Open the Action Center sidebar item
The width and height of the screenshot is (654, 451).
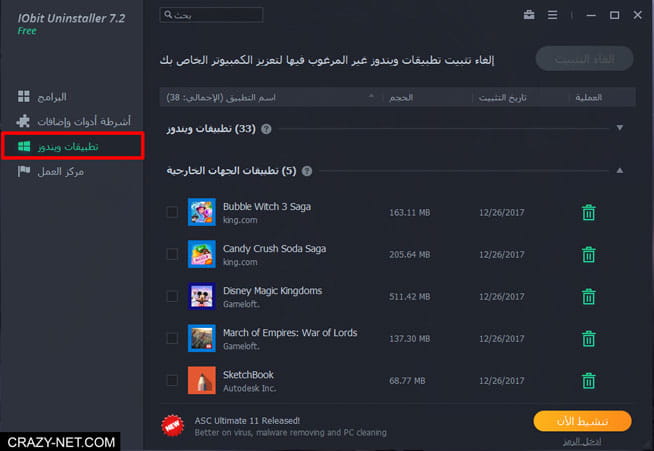pos(50,171)
